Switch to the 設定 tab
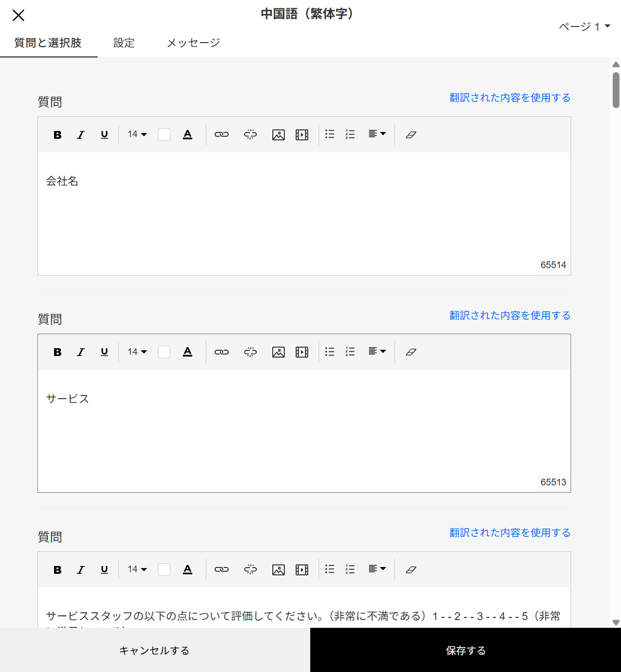 (124, 43)
